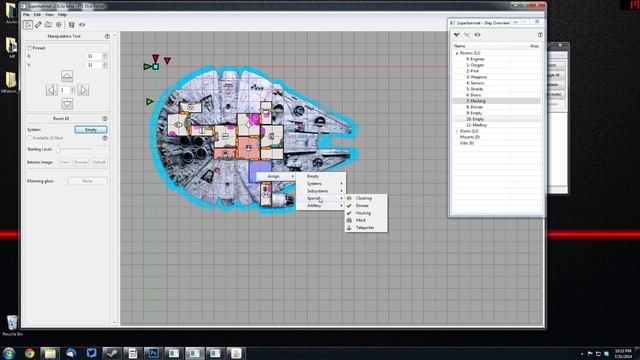
Task: Open the View menu
Action: click(x=49, y=15)
